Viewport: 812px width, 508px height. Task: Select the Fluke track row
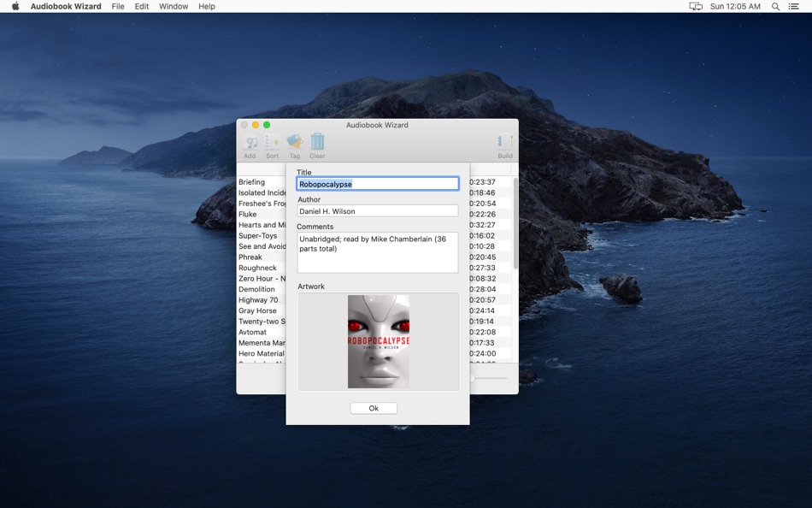262,214
